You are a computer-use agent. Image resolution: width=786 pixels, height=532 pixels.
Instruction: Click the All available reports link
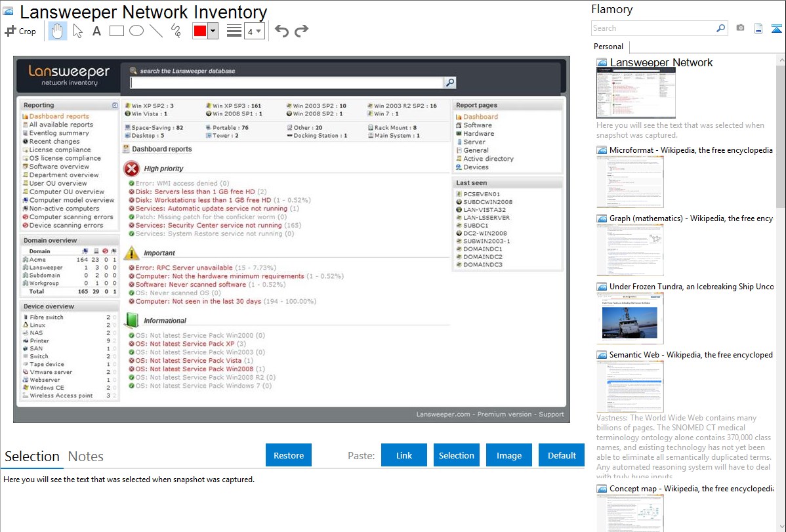click(x=60, y=125)
